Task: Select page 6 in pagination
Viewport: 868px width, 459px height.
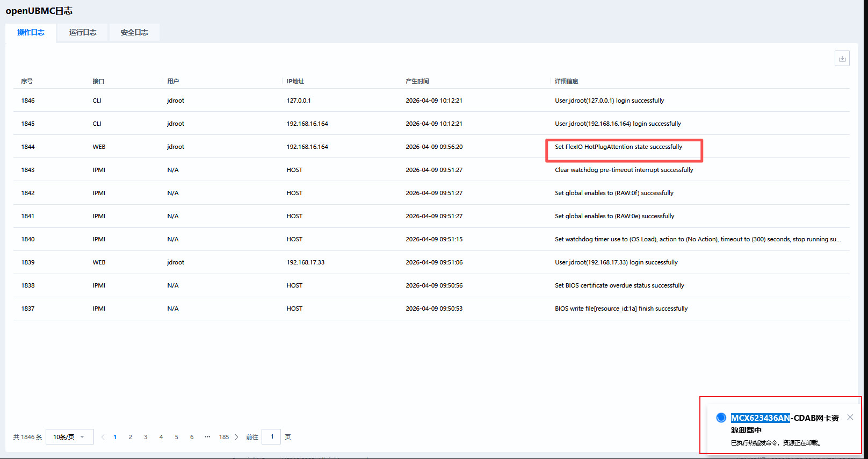Action: 192,437
